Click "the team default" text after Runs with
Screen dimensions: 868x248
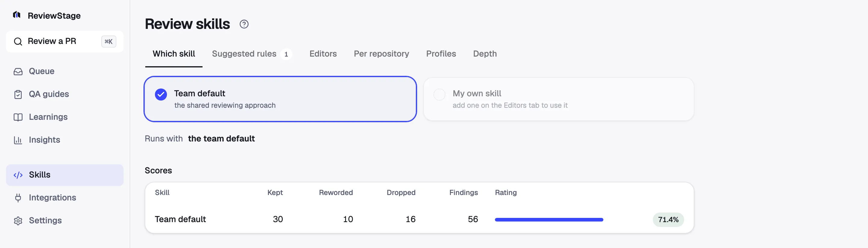pyautogui.click(x=221, y=139)
